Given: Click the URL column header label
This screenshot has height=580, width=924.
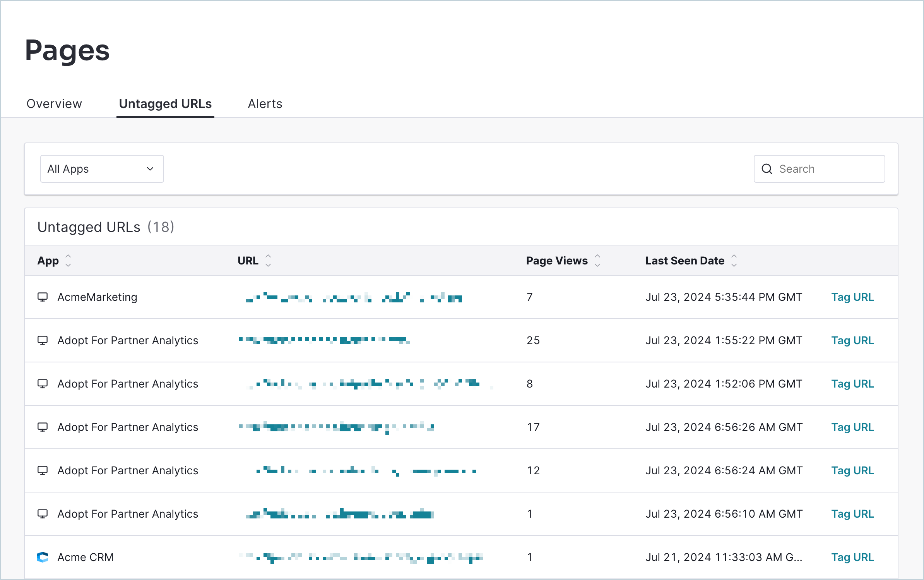Looking at the screenshot, I should click(x=248, y=261).
